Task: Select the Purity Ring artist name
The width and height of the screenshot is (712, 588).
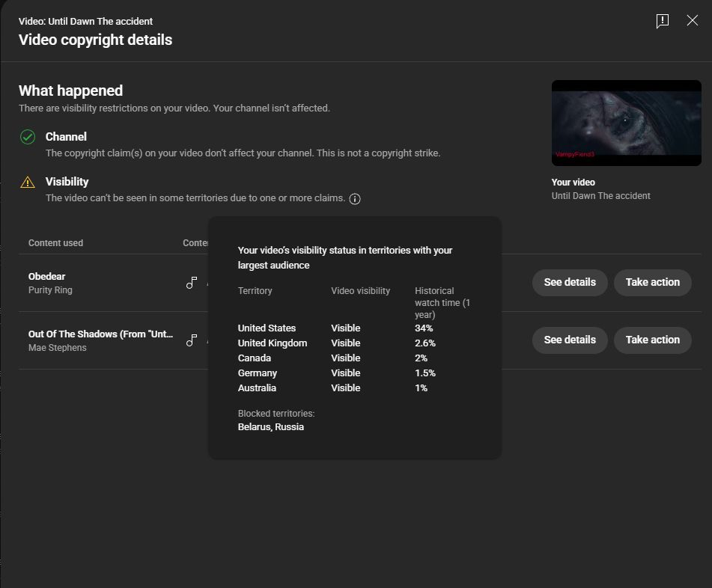Action: (x=50, y=290)
